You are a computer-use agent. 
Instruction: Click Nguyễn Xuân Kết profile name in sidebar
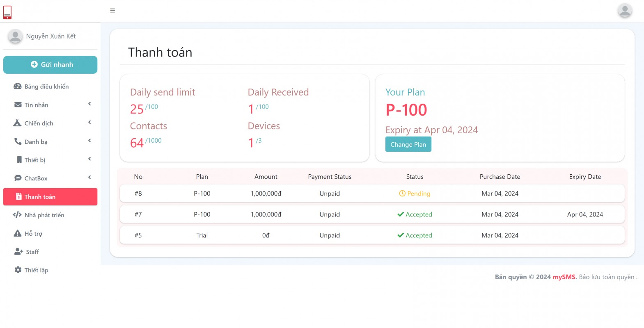coord(51,36)
